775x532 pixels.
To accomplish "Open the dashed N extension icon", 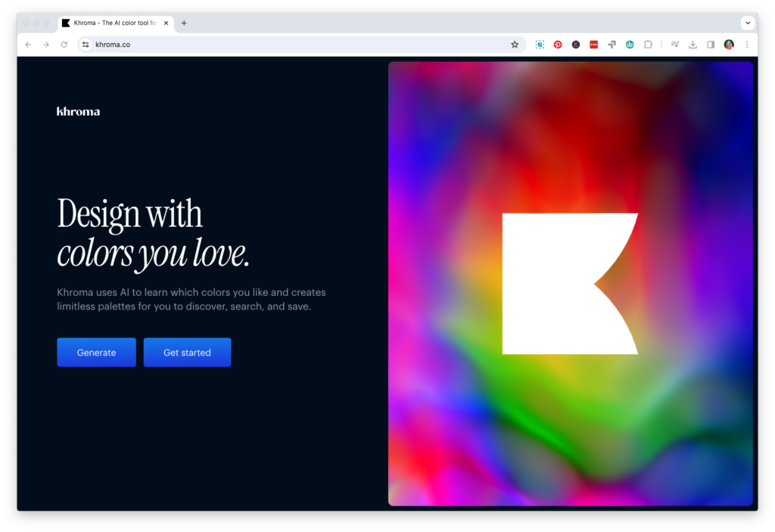I will click(x=540, y=45).
